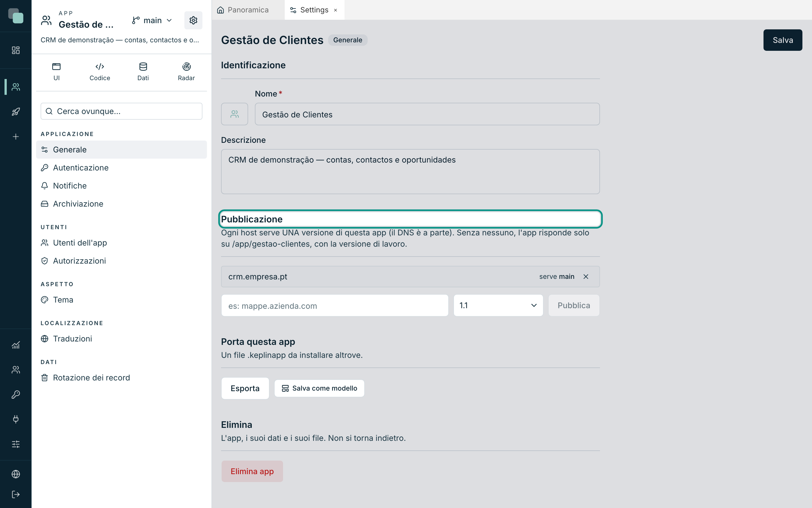Expand the main branch selector
Screen dimensions: 812x508
coord(152,21)
